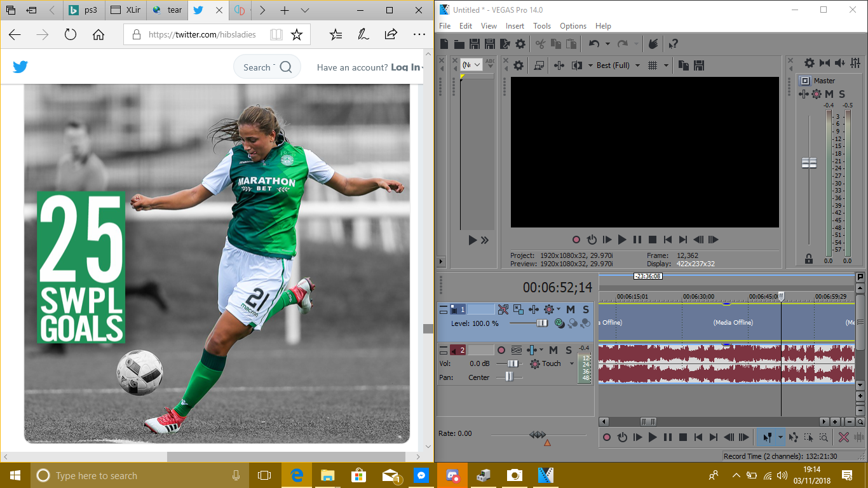Open the Touch automation mode dropdown
Image resolution: width=868 pixels, height=488 pixels.
[x=572, y=364]
